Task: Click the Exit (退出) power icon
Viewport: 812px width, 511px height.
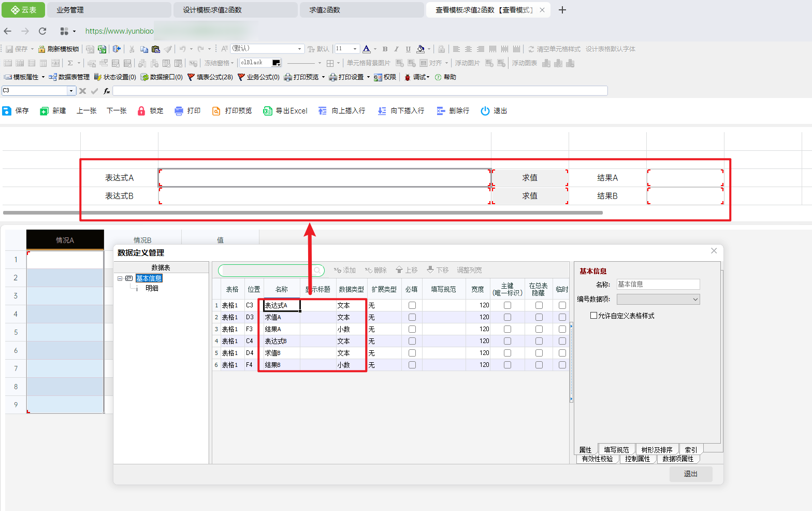Action: (x=485, y=111)
